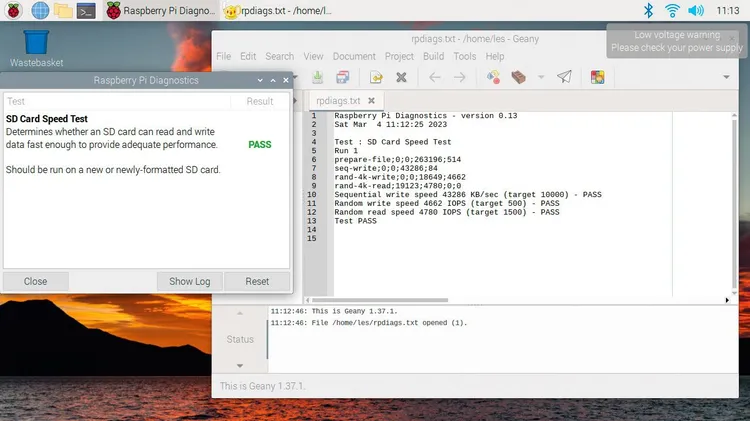750x421 pixels.
Task: Click the editor's vertical scrollbar
Action: [x=734, y=203]
